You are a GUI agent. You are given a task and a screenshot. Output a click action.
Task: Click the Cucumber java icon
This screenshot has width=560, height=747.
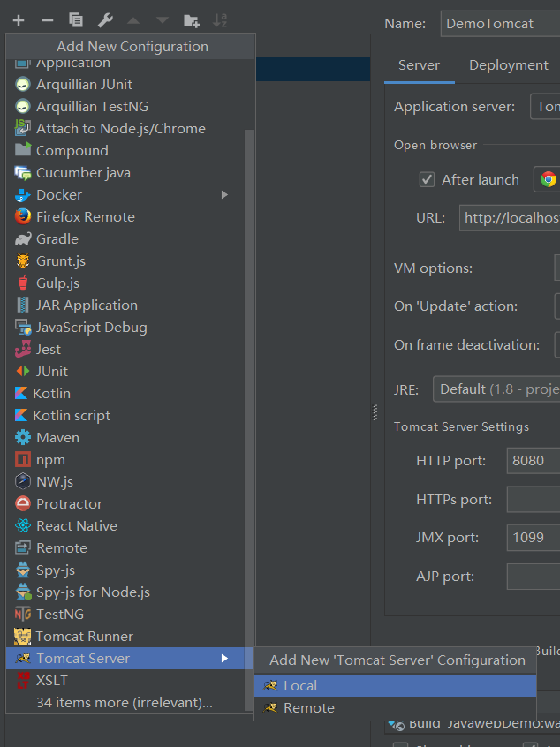click(x=22, y=172)
